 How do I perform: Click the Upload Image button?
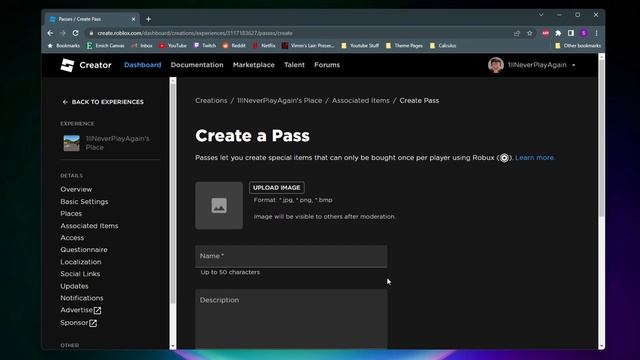277,188
